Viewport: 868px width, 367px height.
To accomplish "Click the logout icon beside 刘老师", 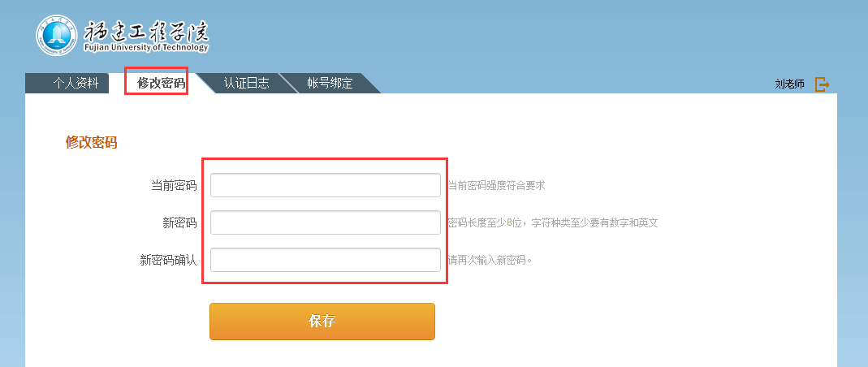I will (822, 84).
